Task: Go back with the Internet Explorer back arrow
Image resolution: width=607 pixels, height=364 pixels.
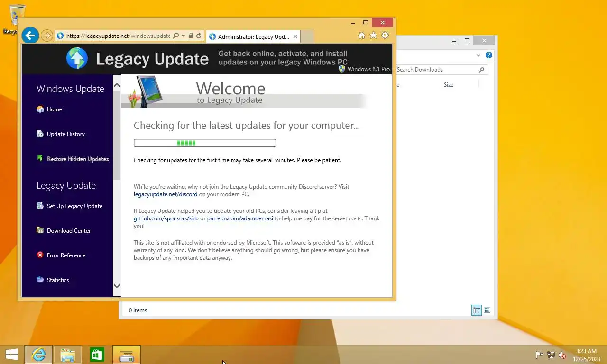Action: point(30,35)
